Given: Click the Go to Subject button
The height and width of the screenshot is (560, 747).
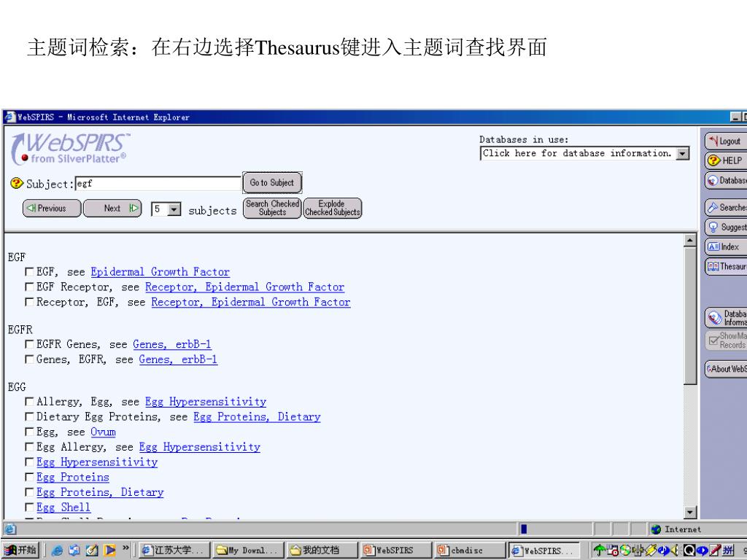Looking at the screenshot, I should (x=272, y=182).
